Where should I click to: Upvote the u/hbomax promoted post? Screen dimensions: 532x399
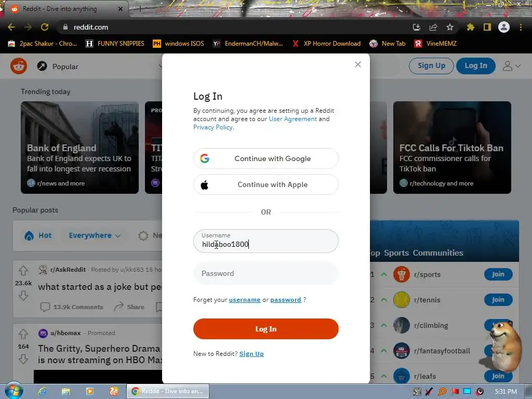tap(23, 334)
